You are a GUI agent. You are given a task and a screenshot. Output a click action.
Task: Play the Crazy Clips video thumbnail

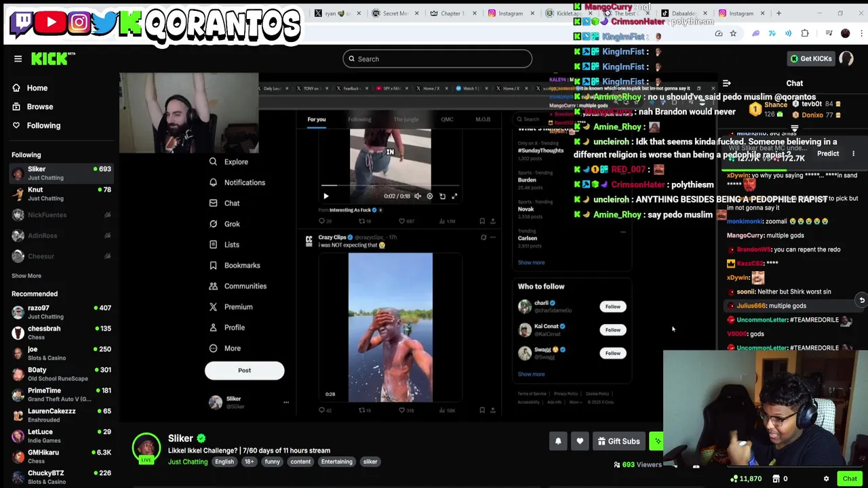point(390,327)
